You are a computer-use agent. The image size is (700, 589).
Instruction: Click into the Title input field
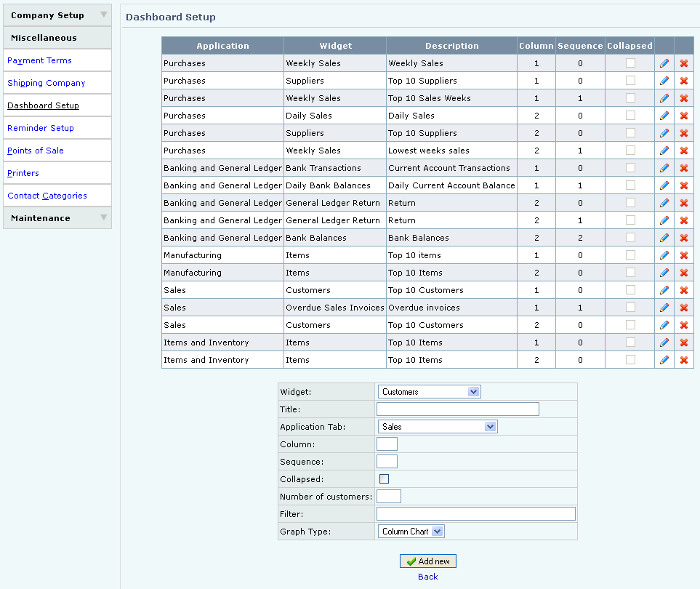458,409
